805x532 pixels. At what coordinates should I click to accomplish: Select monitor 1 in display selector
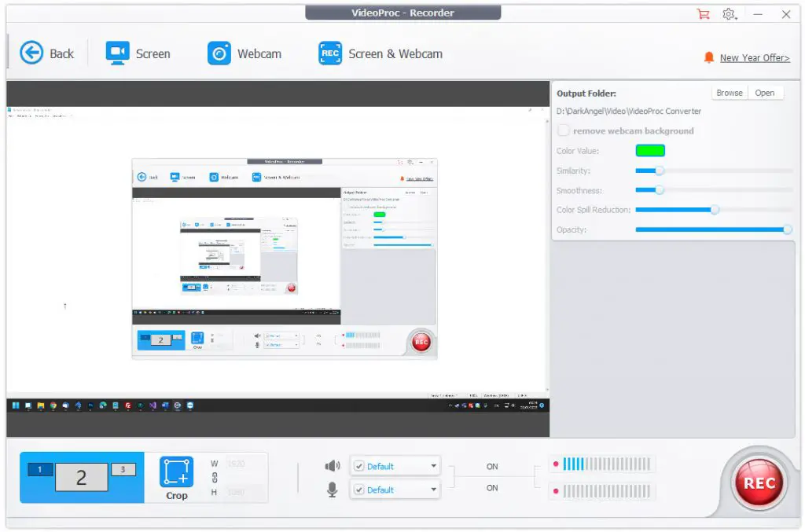[x=39, y=469]
